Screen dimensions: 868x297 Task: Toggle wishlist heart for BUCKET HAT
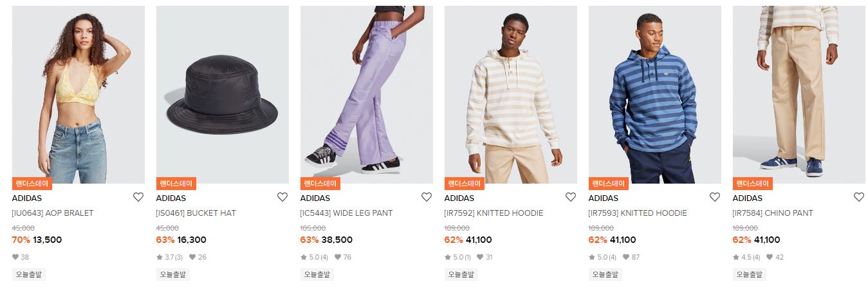coord(282,197)
